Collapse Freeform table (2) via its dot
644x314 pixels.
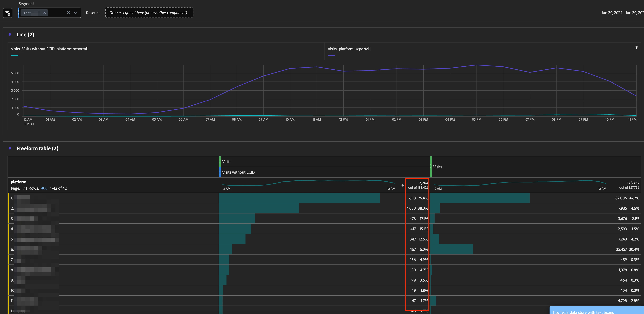tap(10, 148)
